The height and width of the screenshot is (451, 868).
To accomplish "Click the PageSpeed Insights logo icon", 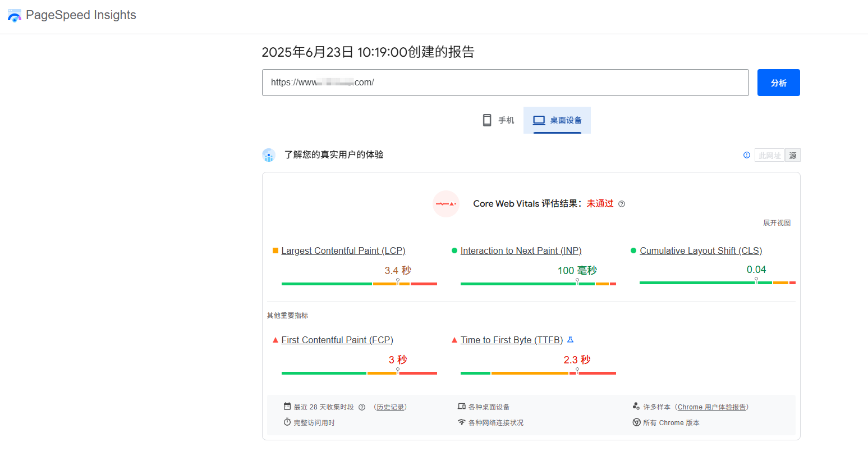I will pyautogui.click(x=15, y=16).
